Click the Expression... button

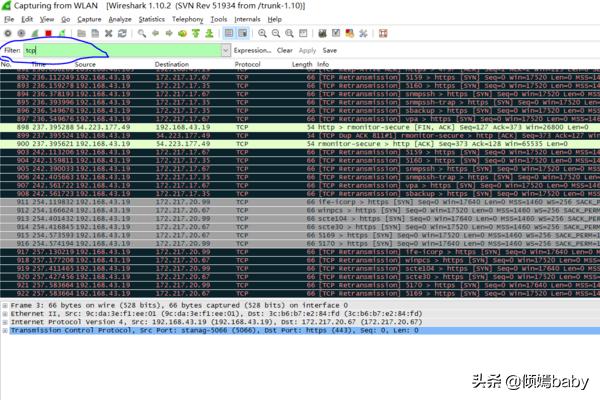point(253,49)
